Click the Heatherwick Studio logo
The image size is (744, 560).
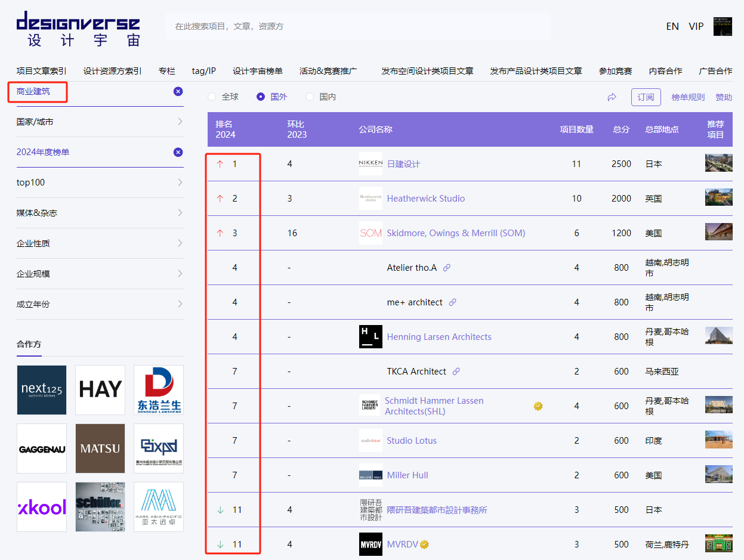(x=371, y=198)
